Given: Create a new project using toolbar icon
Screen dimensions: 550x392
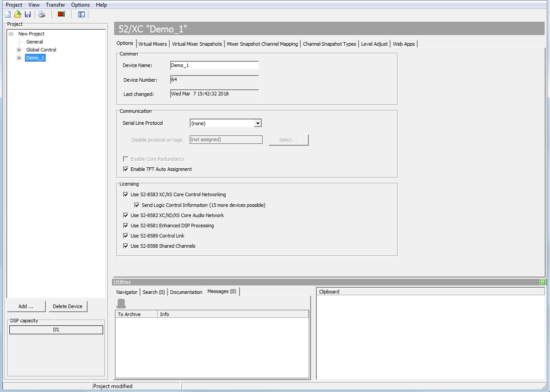Looking at the screenshot, I should [x=8, y=14].
